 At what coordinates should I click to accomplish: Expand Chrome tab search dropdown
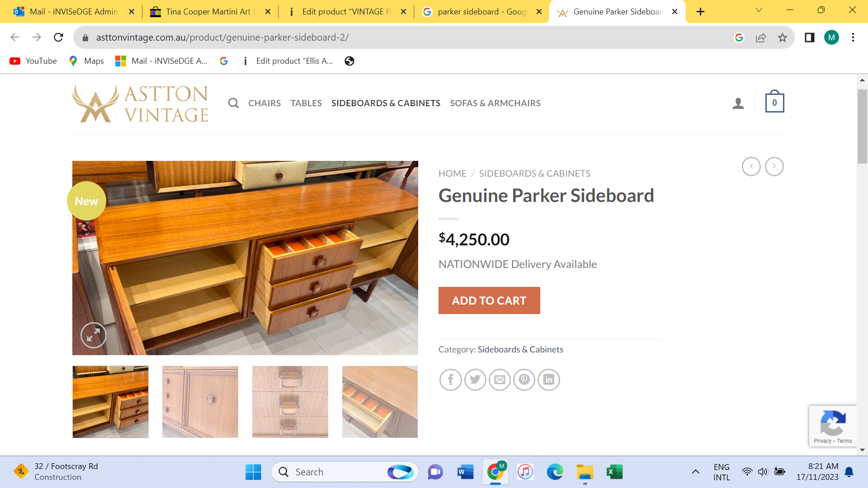coord(759,10)
